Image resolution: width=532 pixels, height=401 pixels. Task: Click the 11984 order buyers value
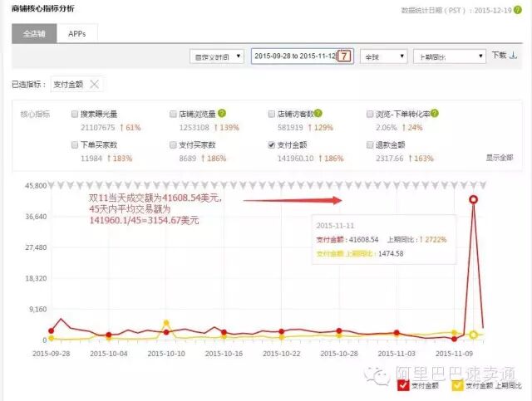pos(91,159)
